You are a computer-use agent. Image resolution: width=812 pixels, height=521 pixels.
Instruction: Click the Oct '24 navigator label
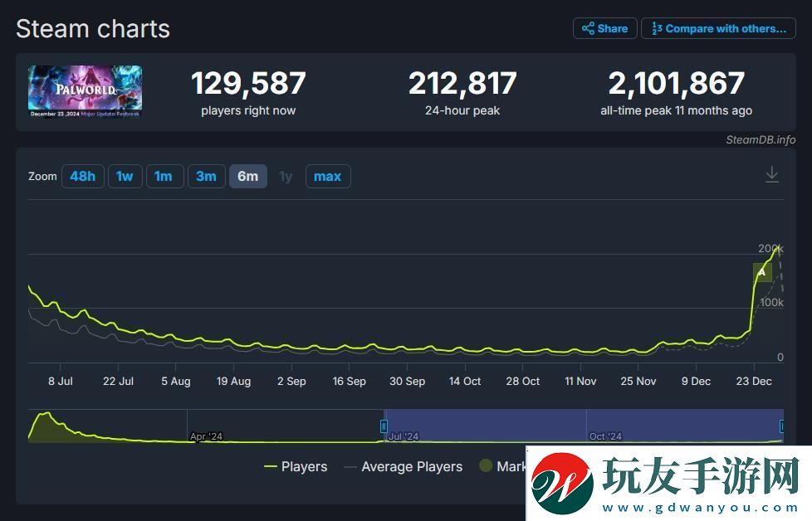coord(605,436)
